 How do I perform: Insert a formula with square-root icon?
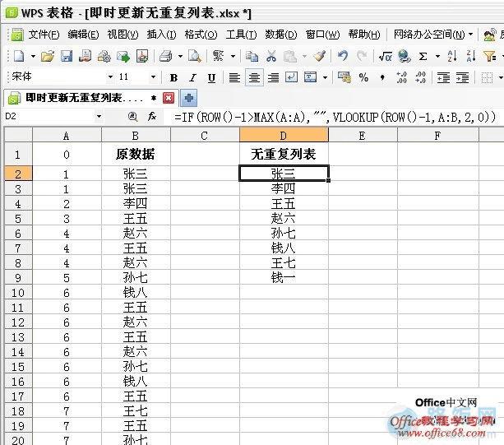click(x=385, y=58)
